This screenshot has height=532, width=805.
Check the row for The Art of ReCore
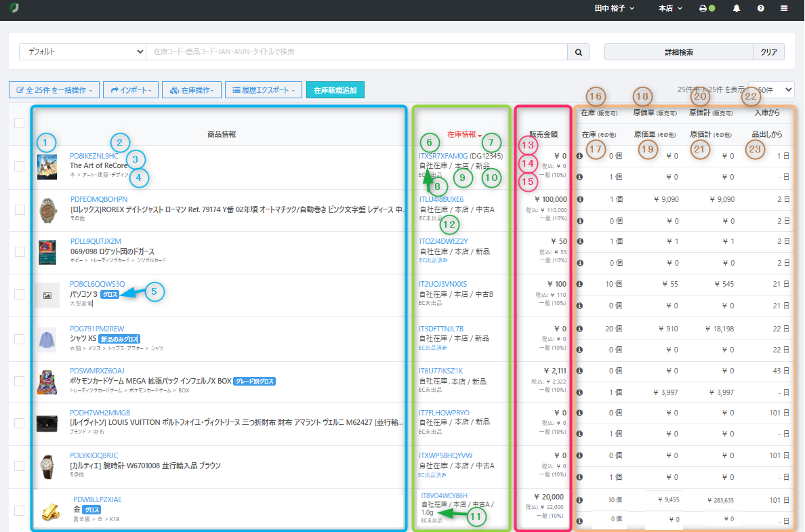coord(20,167)
